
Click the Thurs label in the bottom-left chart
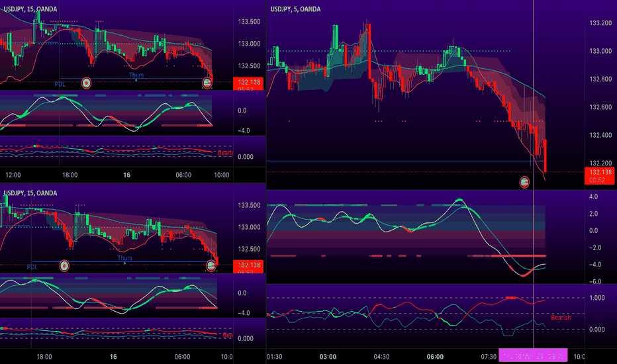click(x=124, y=258)
